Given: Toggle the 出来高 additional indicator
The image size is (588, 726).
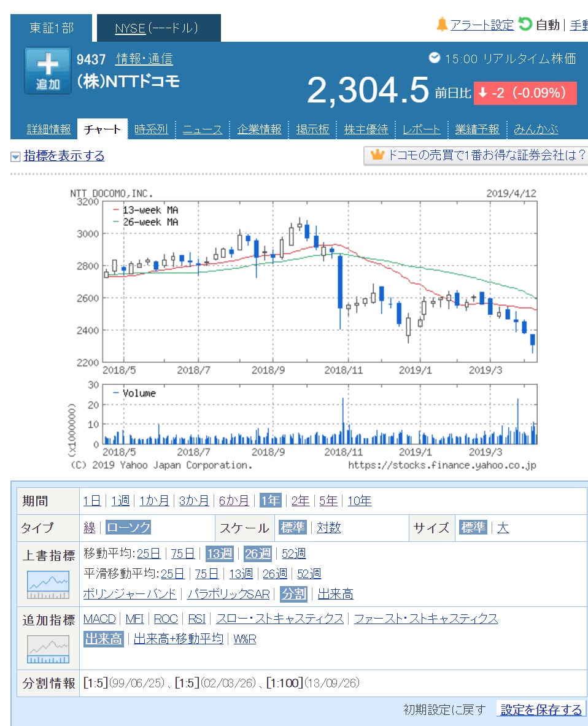Looking at the screenshot, I should 103,639.
